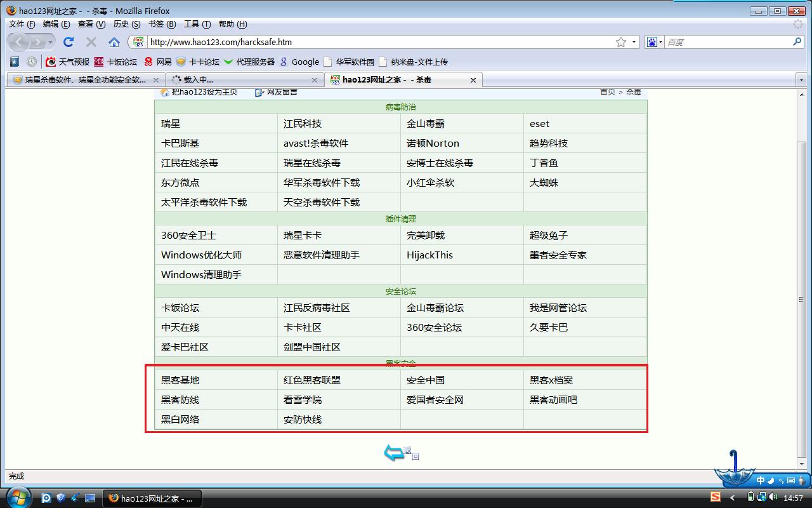Image resolution: width=812 pixels, height=508 pixels.
Task: Choose search engine from Baidu paw dropdown
Action: (x=655, y=42)
